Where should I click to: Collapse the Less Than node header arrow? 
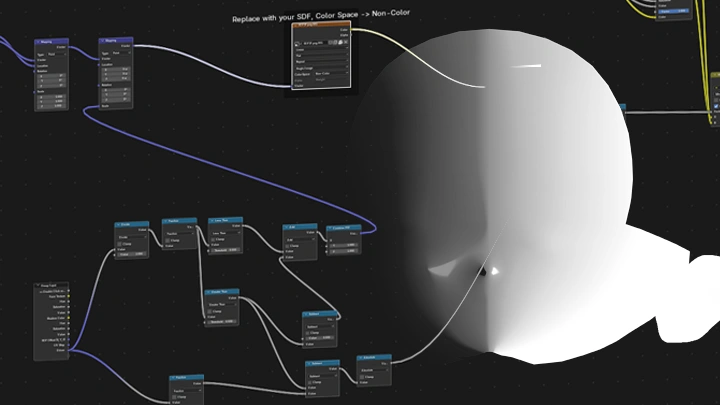212,220
